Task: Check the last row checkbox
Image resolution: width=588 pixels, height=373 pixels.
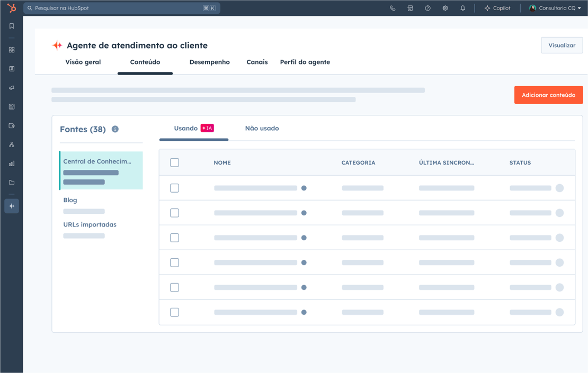Action: coord(174,312)
